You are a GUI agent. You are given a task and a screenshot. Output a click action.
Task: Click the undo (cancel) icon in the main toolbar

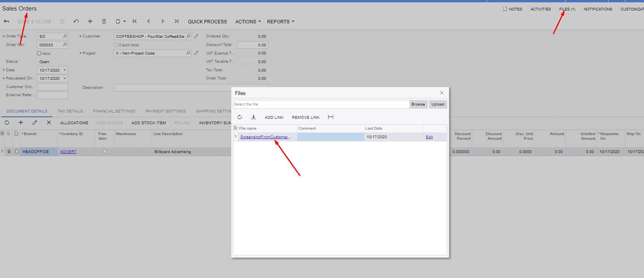click(x=76, y=21)
